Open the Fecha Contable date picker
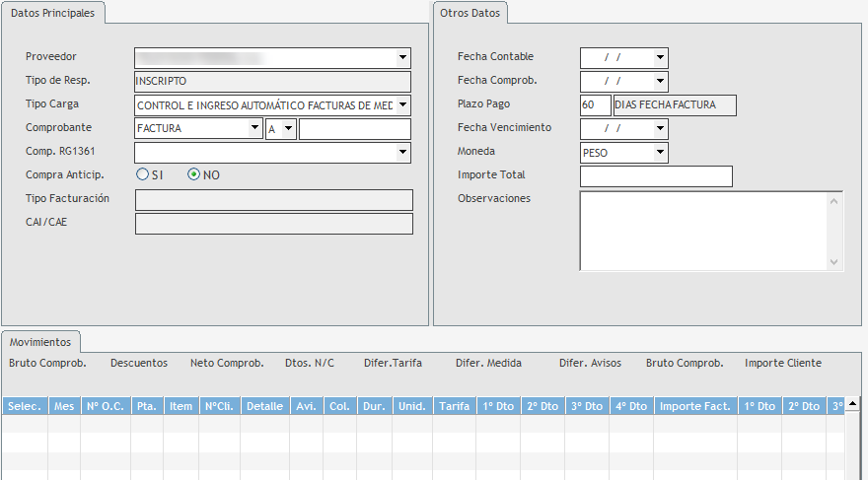 coord(660,57)
